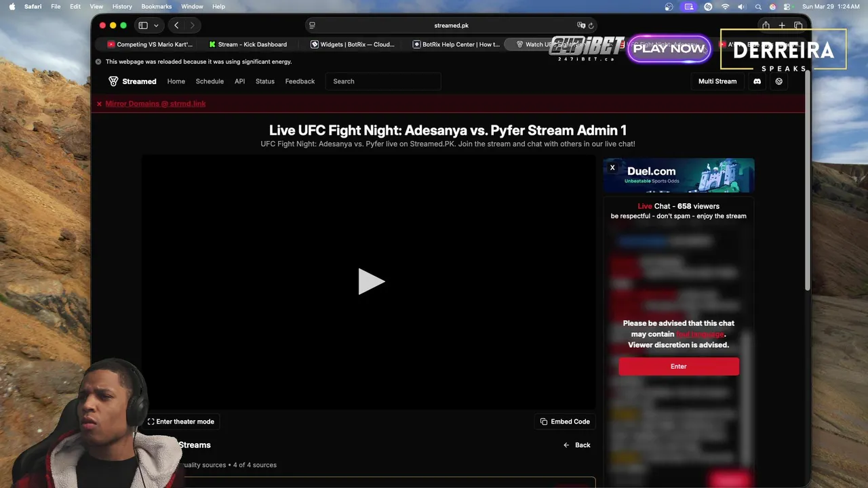The width and height of the screenshot is (868, 488).
Task: Close the Mirror Domains banner
Action: (x=99, y=104)
